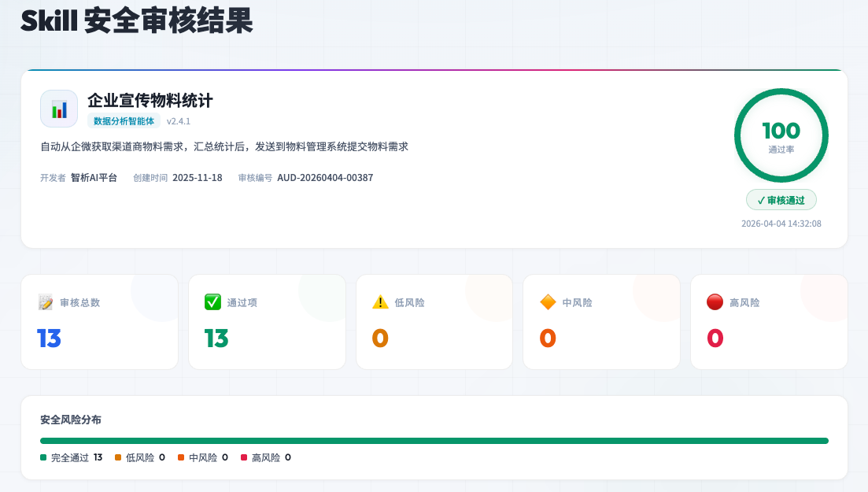Click the bar chart skill icon
868x492 pixels.
59,109
